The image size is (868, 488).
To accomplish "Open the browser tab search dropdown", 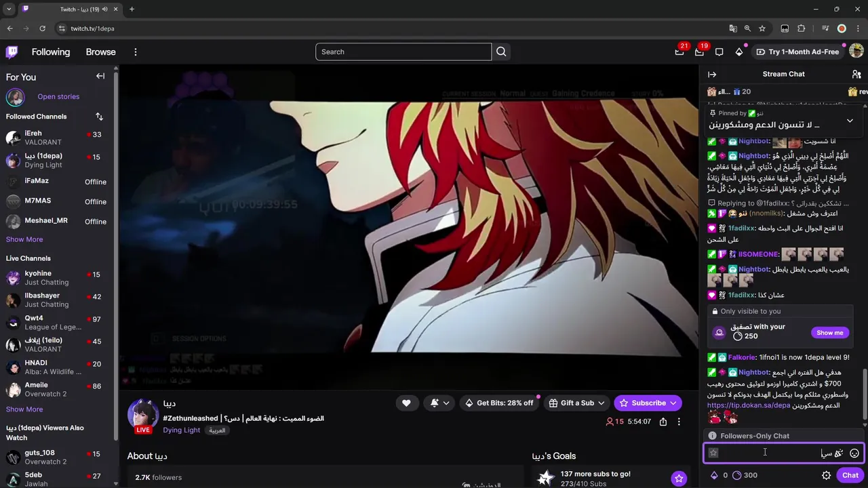I will [x=9, y=9].
